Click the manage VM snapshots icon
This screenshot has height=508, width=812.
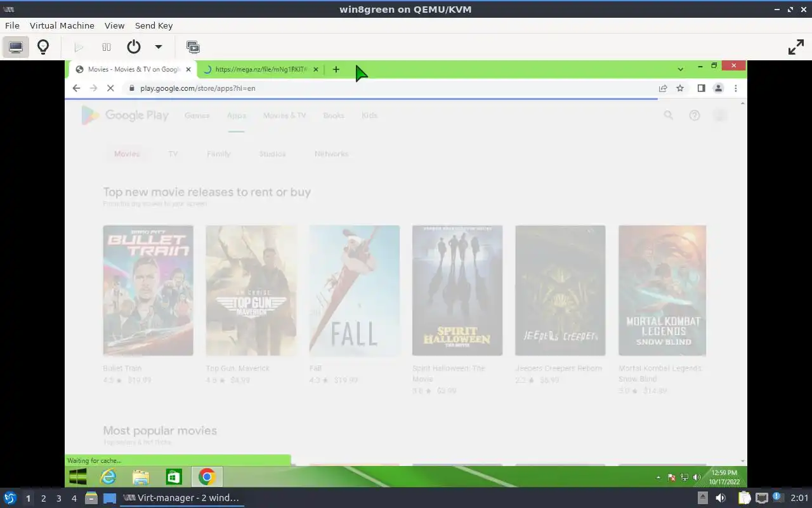tap(193, 47)
